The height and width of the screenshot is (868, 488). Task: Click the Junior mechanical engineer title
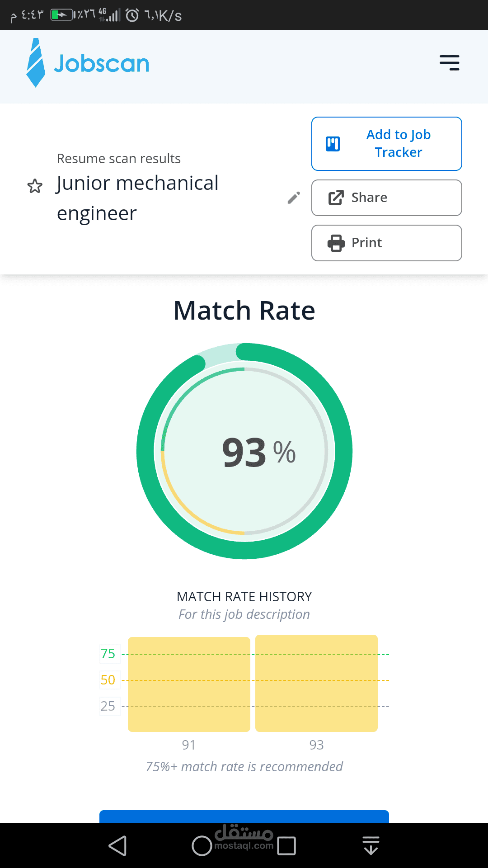(x=138, y=198)
